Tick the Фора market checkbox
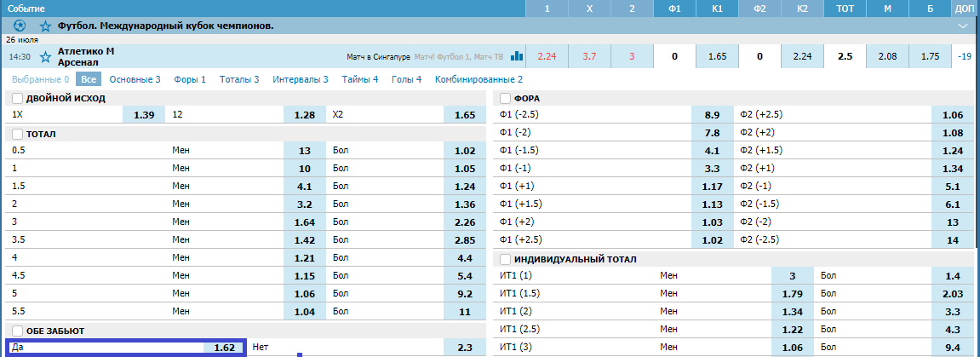This screenshot has height=357, width=980. (506, 99)
